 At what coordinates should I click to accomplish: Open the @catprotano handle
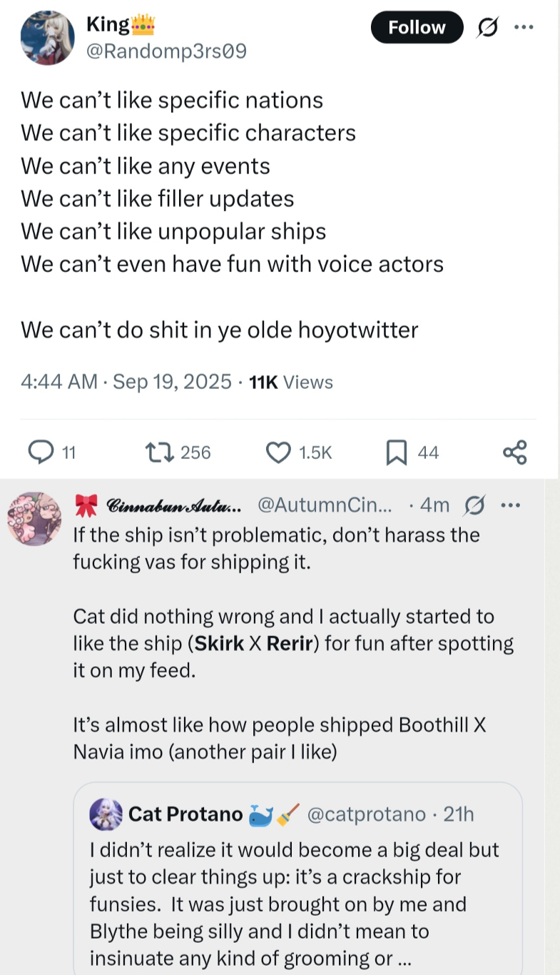(x=365, y=814)
